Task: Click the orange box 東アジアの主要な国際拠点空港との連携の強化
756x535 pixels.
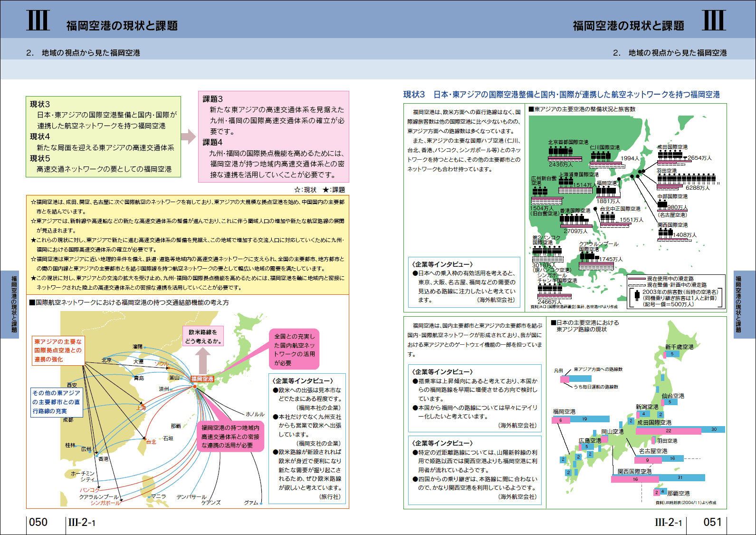Action: tap(58, 350)
